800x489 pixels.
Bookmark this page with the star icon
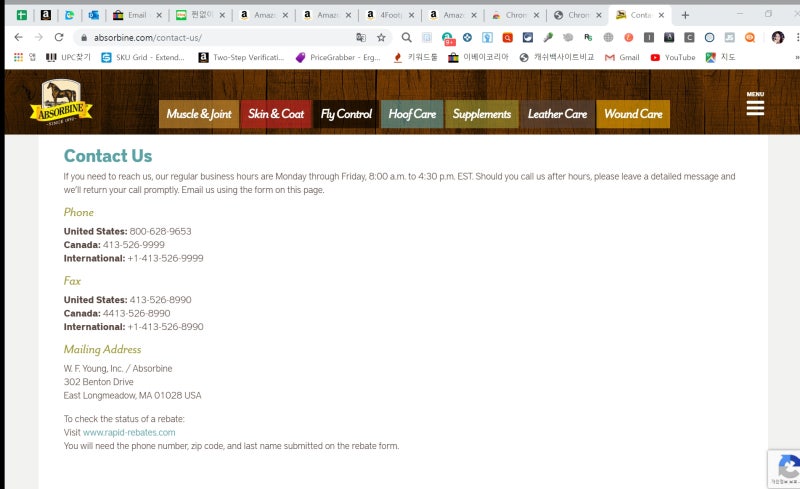381,37
